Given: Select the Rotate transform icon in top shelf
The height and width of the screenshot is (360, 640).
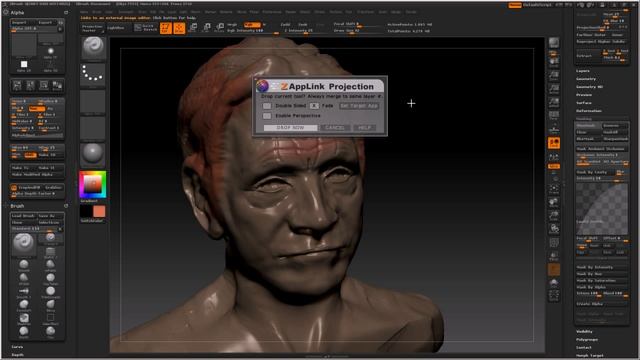Looking at the screenshot, I should 220,28.
